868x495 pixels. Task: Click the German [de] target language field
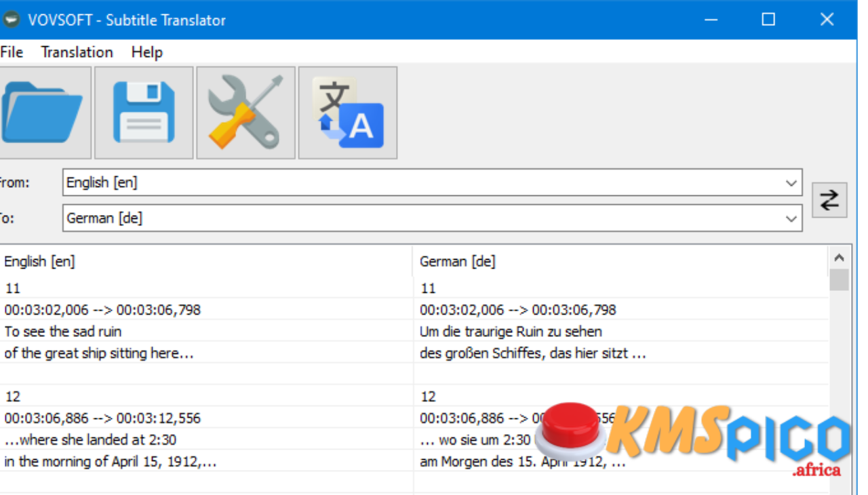tap(432, 218)
